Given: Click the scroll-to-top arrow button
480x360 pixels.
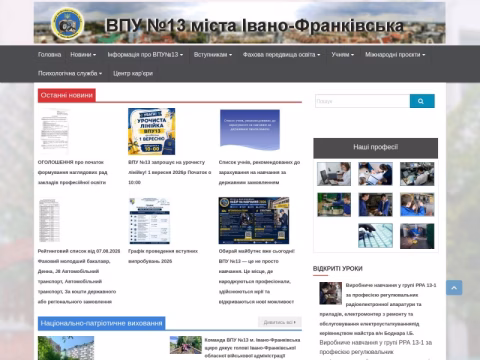Looking at the screenshot, I should tap(454, 287).
